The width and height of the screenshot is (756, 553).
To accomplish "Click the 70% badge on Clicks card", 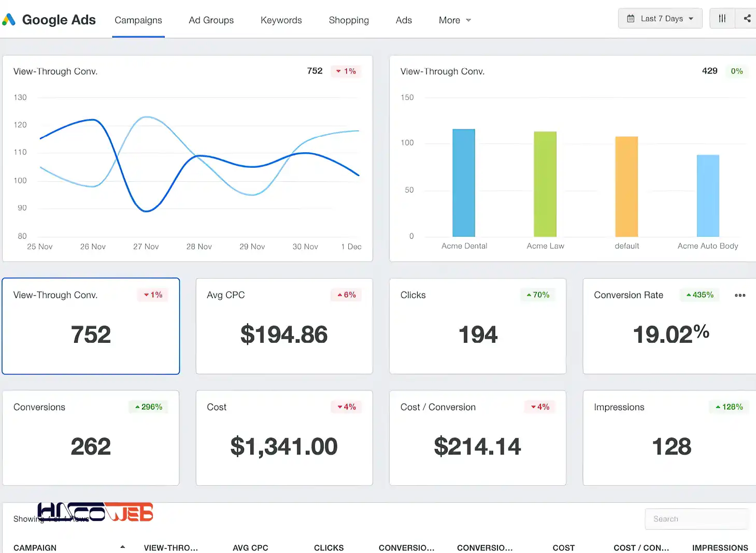I will (x=538, y=295).
